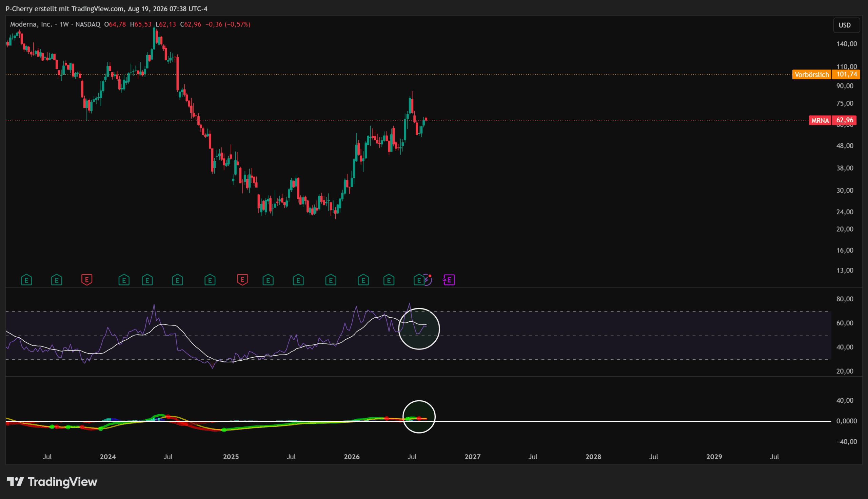
Task: Click 2029 on the time axis
Action: [714, 457]
